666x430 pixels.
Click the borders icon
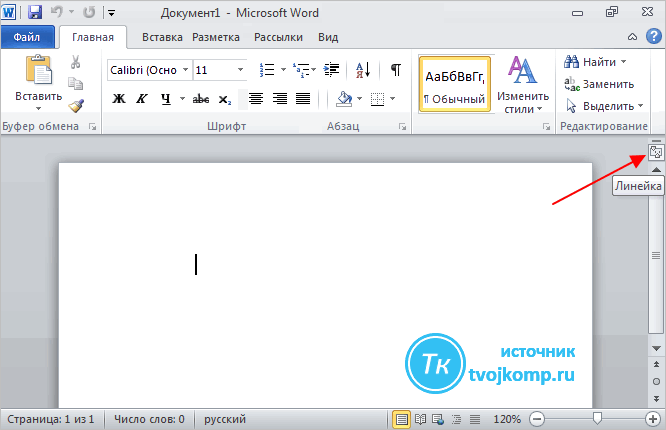coord(377,99)
